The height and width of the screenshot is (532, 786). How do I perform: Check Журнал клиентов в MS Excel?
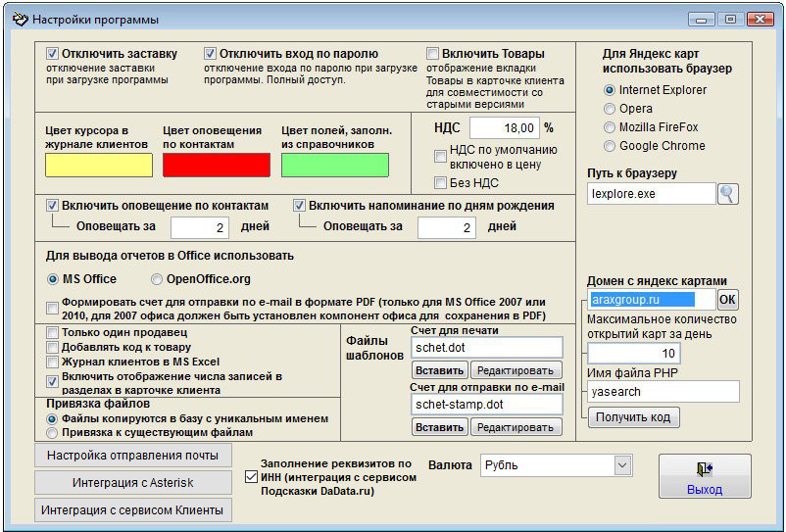tap(52, 362)
